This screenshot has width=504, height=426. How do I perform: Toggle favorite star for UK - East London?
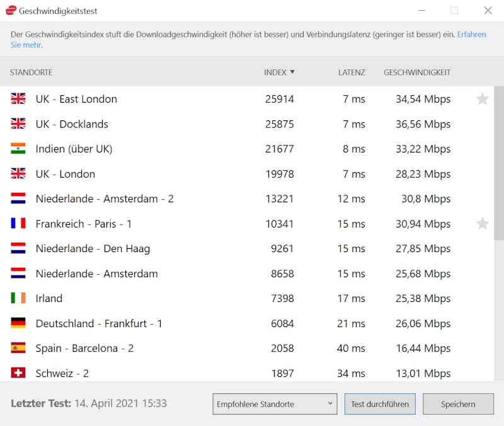pyautogui.click(x=483, y=99)
